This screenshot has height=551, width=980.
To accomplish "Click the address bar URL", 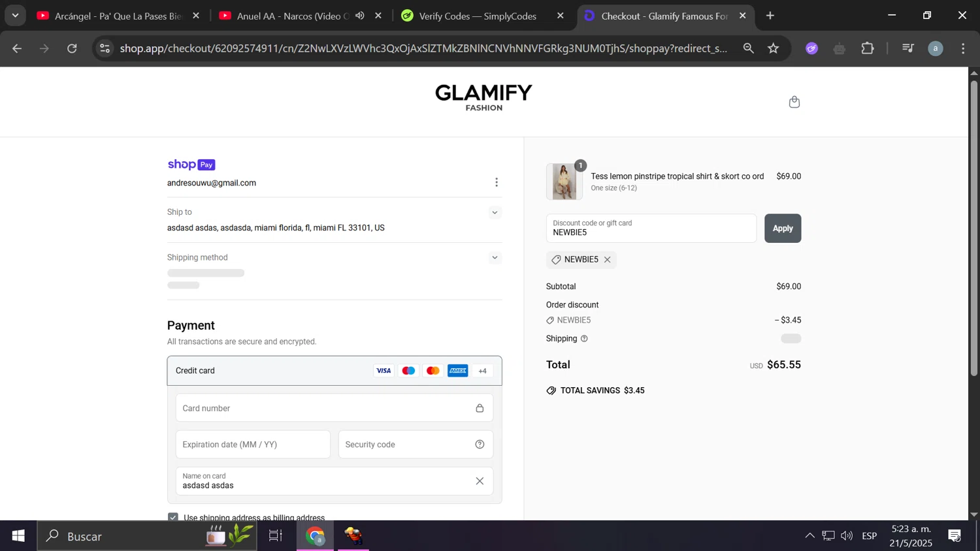I will [x=423, y=48].
